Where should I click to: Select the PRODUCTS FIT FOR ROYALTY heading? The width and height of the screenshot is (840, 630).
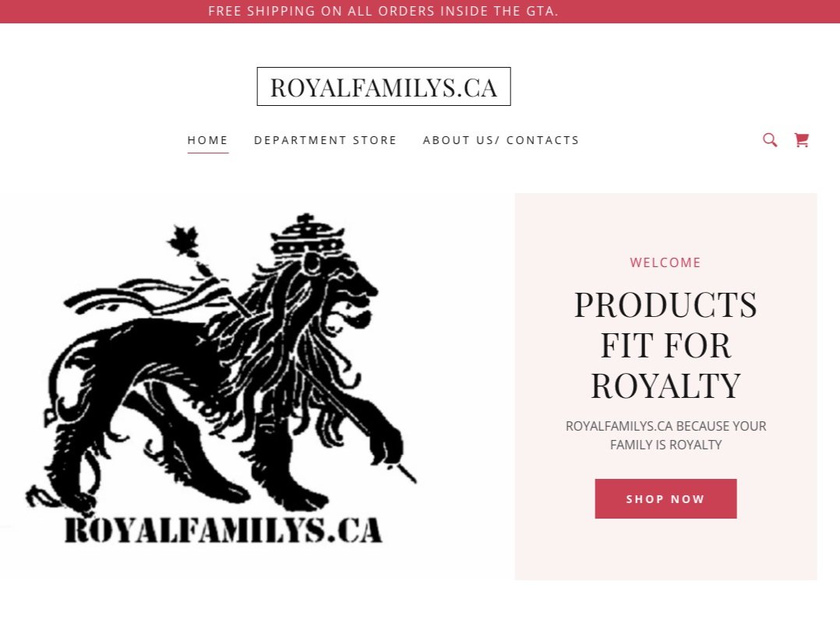click(x=665, y=345)
